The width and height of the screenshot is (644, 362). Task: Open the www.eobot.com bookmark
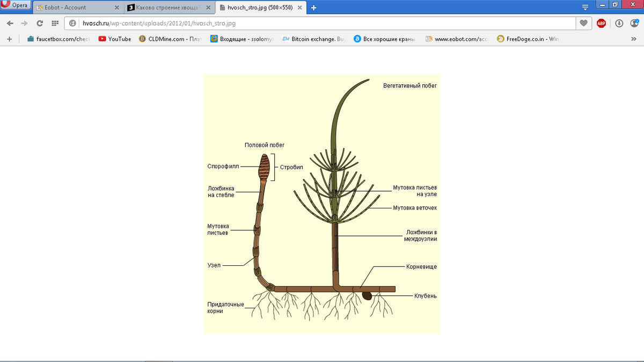pos(457,39)
